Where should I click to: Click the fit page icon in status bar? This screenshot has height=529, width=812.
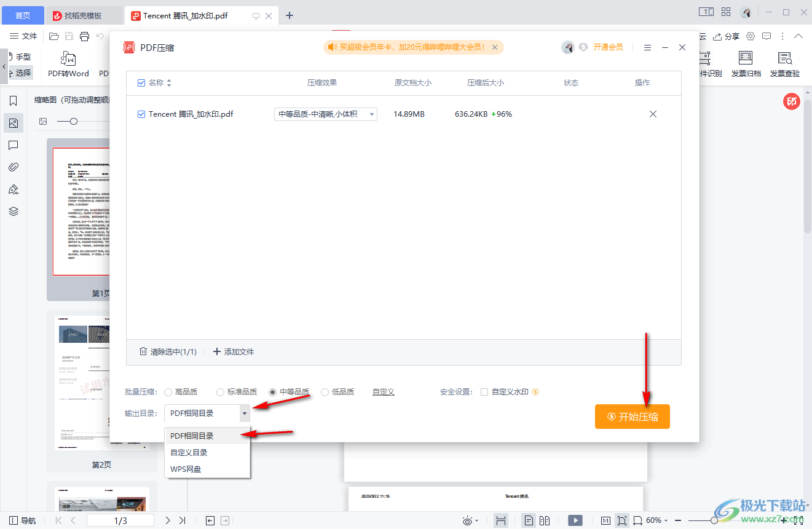coord(622,520)
